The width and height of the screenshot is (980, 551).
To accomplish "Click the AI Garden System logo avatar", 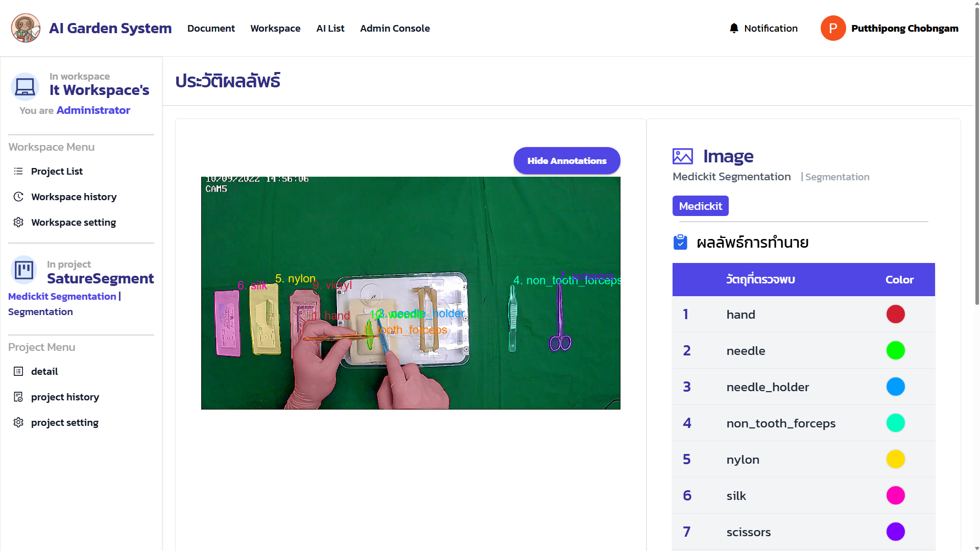I will [x=26, y=28].
